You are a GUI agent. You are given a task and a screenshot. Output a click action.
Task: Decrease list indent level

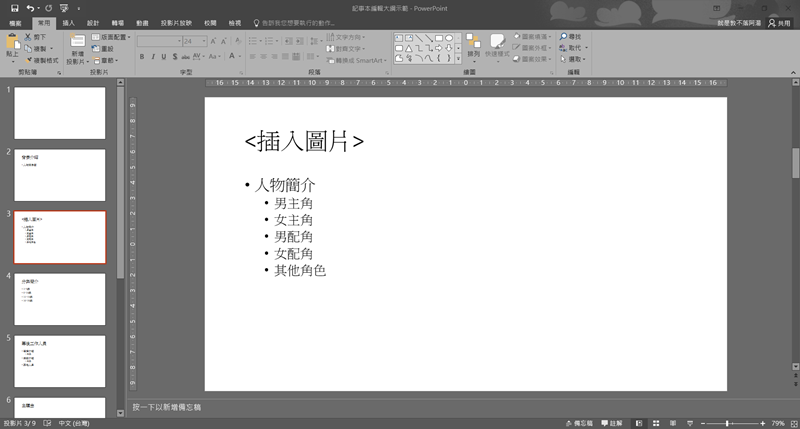coord(288,41)
